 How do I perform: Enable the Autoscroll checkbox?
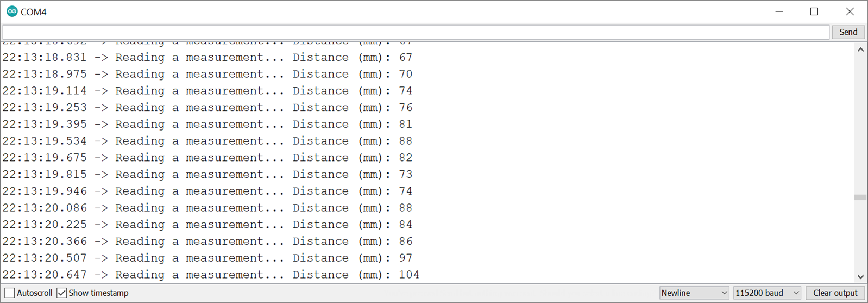(x=10, y=293)
